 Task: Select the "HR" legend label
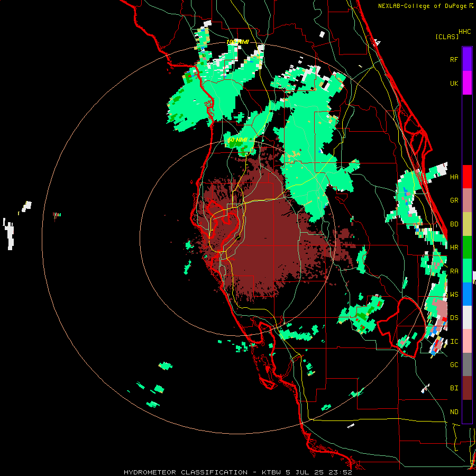454,248
